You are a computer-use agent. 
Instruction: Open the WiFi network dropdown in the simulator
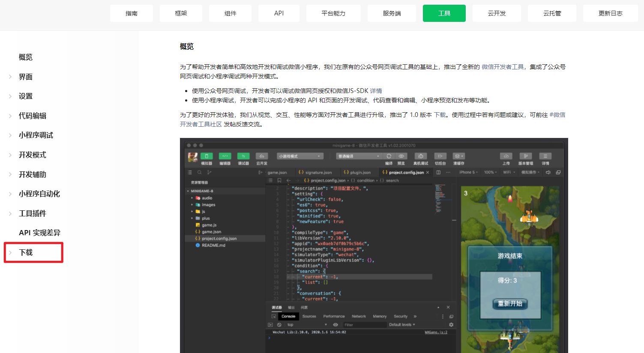509,172
